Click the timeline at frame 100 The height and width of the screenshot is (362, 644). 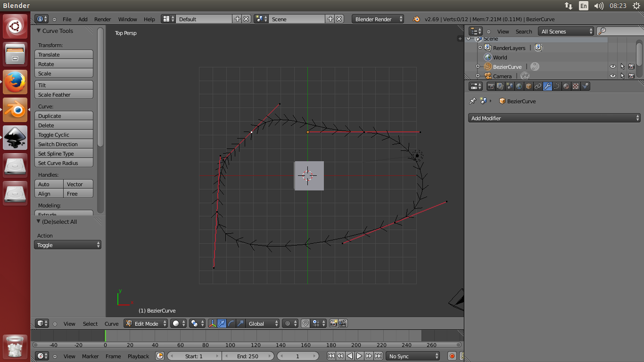click(x=230, y=336)
